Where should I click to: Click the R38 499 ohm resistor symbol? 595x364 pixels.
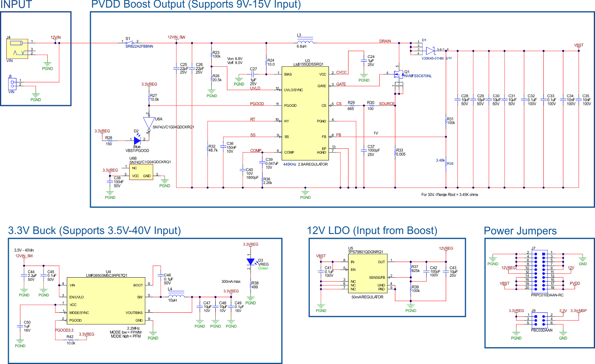click(x=250, y=285)
